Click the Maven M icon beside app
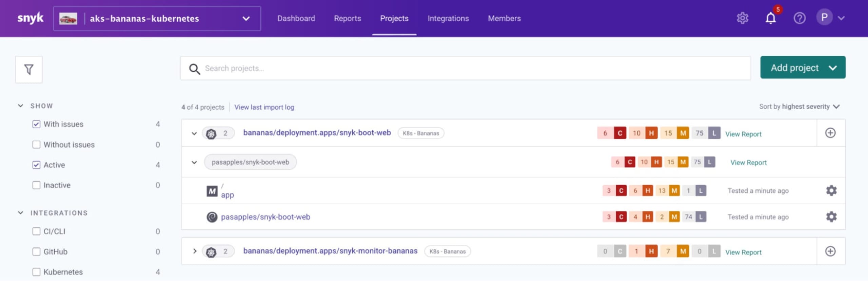 point(212,191)
